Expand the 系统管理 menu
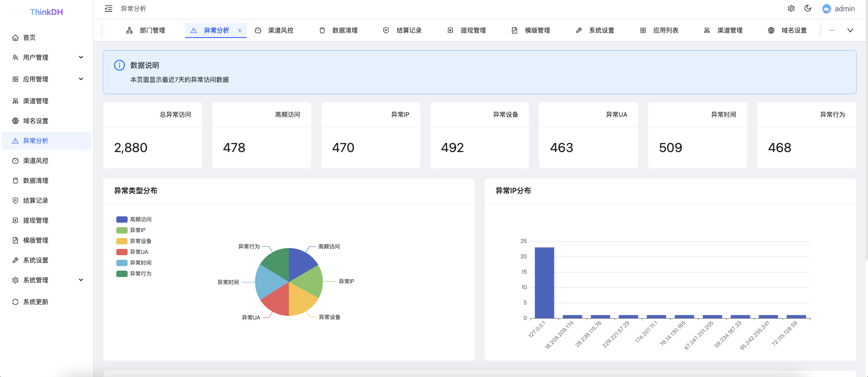Image resolution: width=868 pixels, height=377 pixels. tap(47, 280)
